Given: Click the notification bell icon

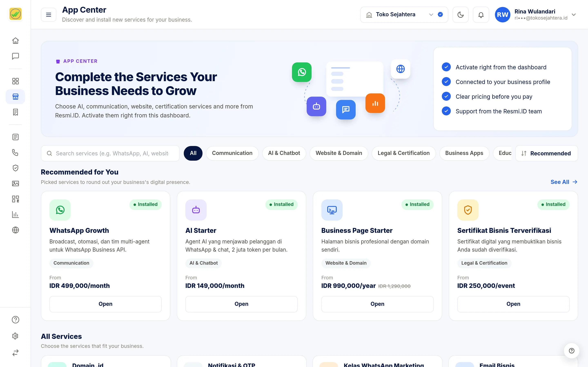Looking at the screenshot, I should tap(481, 15).
